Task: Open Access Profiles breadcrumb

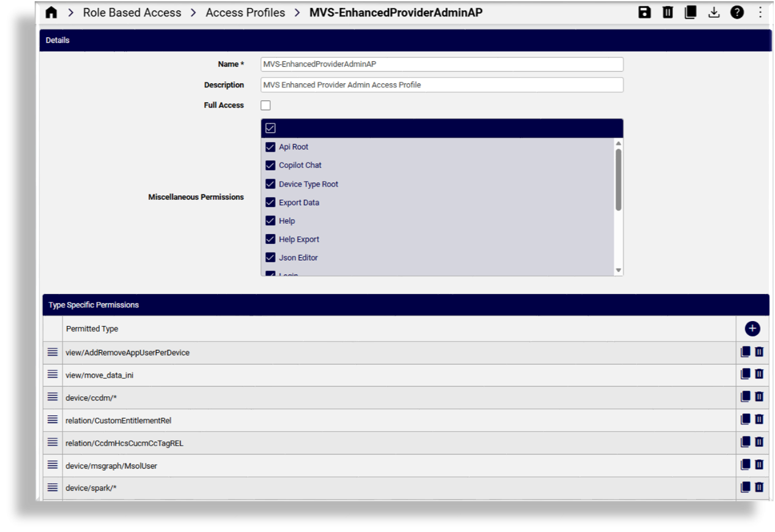Action: (x=245, y=13)
